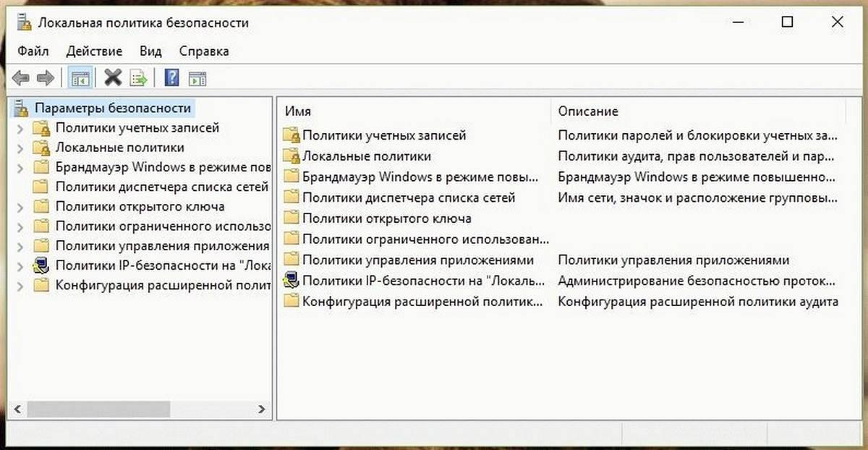Click Политики IP-безопасности icon in list pane

click(292, 281)
